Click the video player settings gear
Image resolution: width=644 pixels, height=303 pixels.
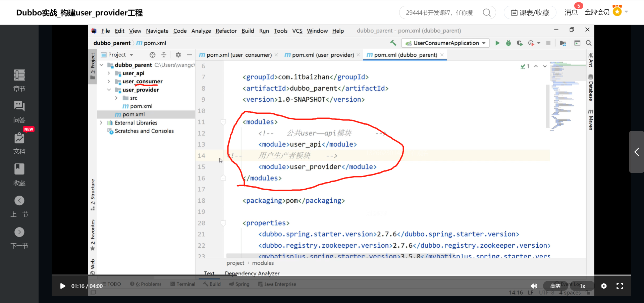604,286
